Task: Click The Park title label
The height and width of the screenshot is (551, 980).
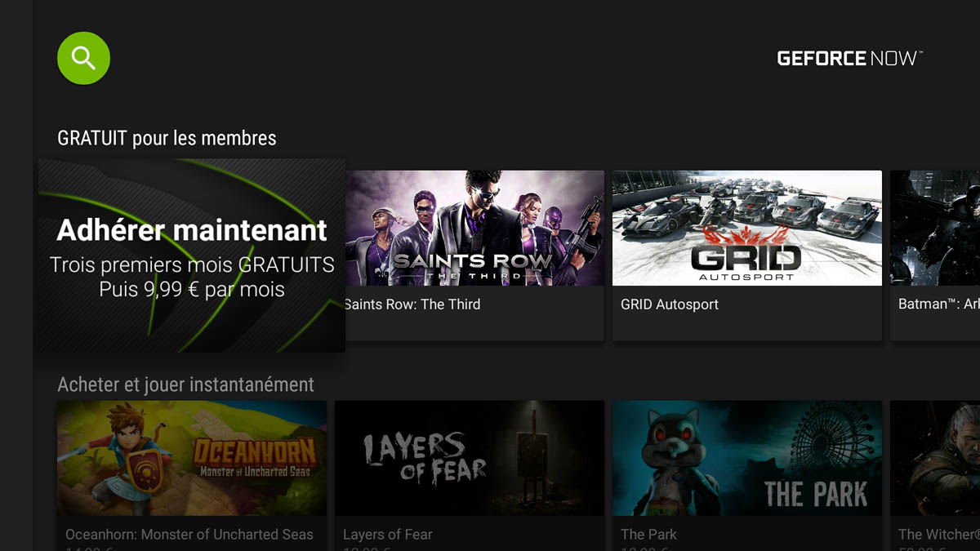Action: 648,535
